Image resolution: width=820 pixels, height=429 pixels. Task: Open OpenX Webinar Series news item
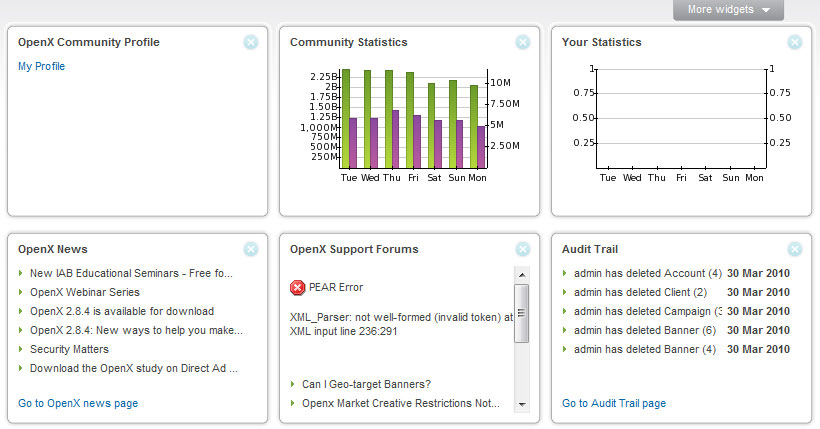click(x=85, y=292)
